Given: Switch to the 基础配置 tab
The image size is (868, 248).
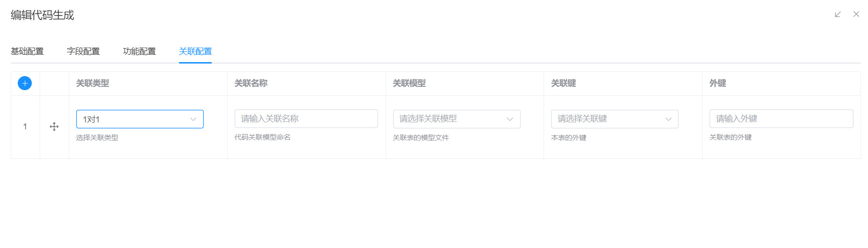Looking at the screenshot, I should (x=27, y=51).
